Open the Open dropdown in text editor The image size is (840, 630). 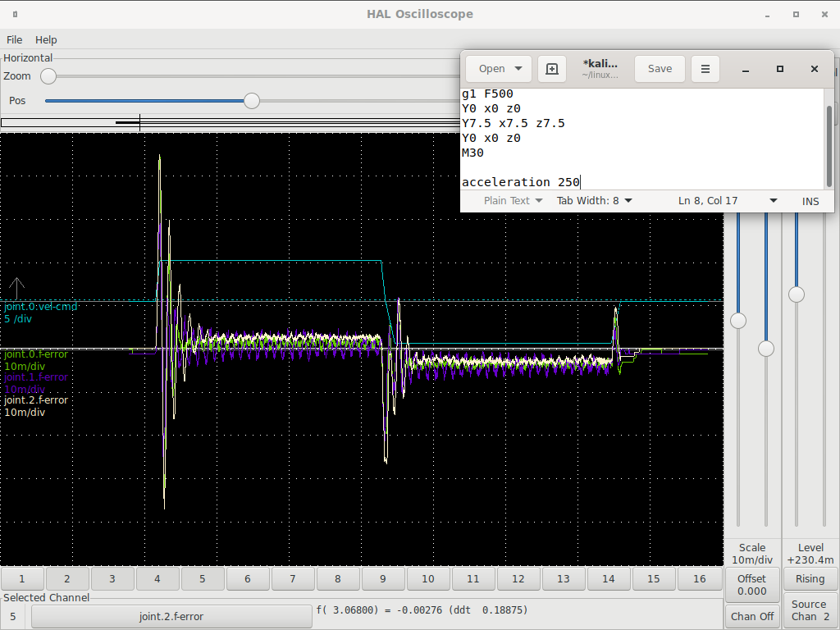coord(500,69)
